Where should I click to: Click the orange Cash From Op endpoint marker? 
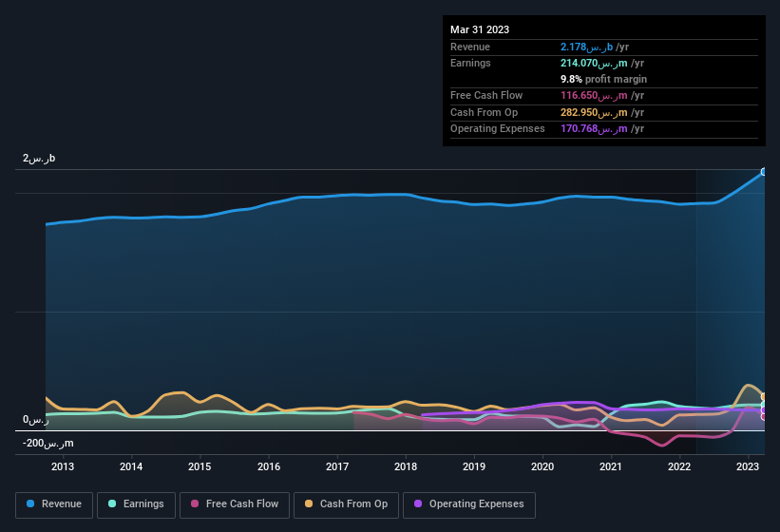pos(764,397)
